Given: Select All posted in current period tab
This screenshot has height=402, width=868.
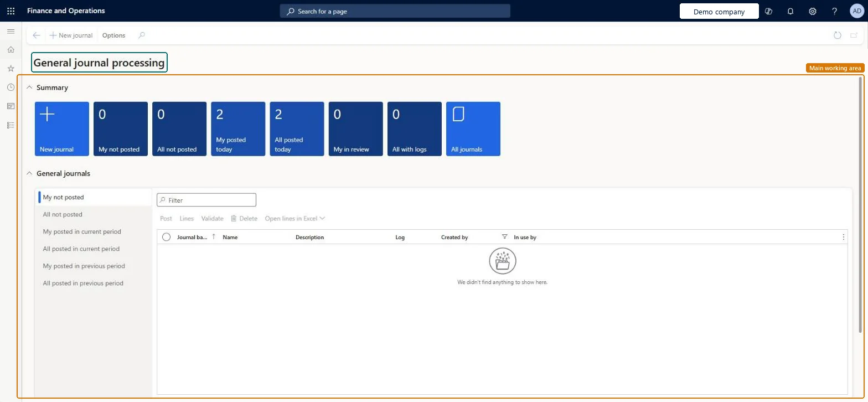Looking at the screenshot, I should (x=94, y=249).
